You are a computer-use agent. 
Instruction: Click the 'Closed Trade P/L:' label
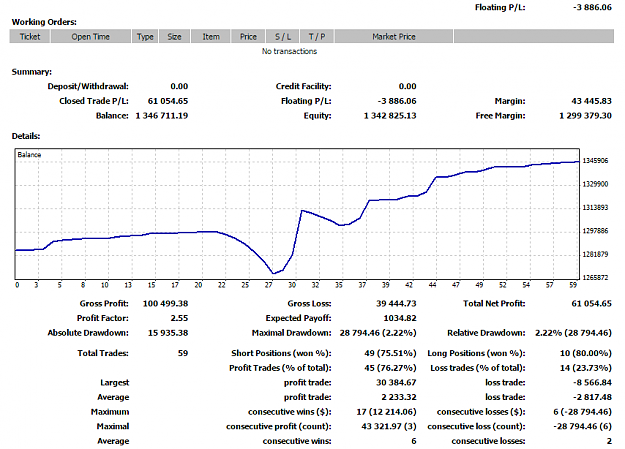point(94,101)
